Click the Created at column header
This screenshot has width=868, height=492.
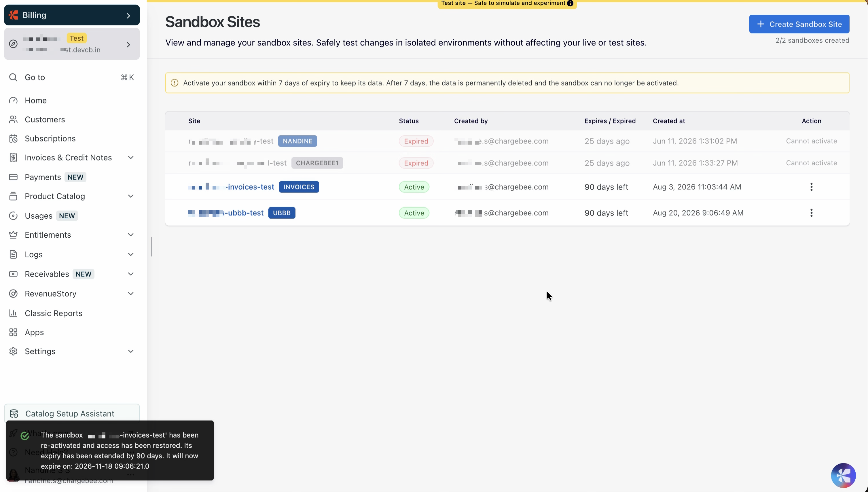(x=669, y=121)
